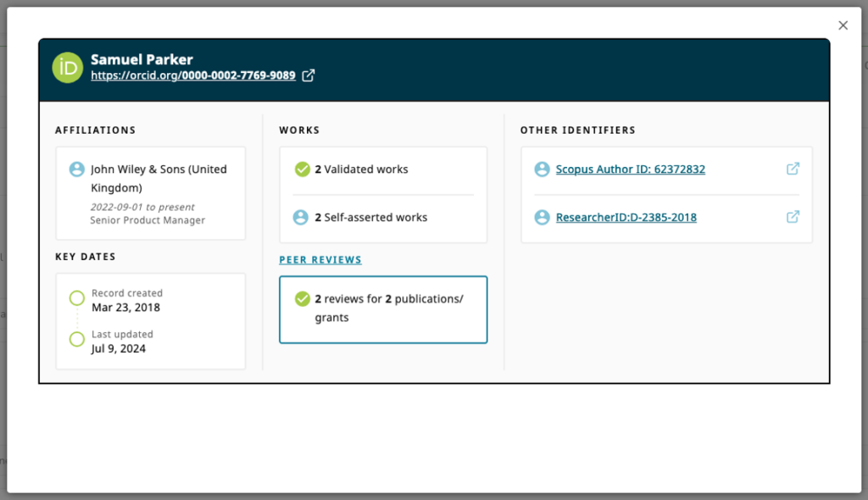
Task: Click person icon beside Scopus Author ID
Action: [x=542, y=169]
